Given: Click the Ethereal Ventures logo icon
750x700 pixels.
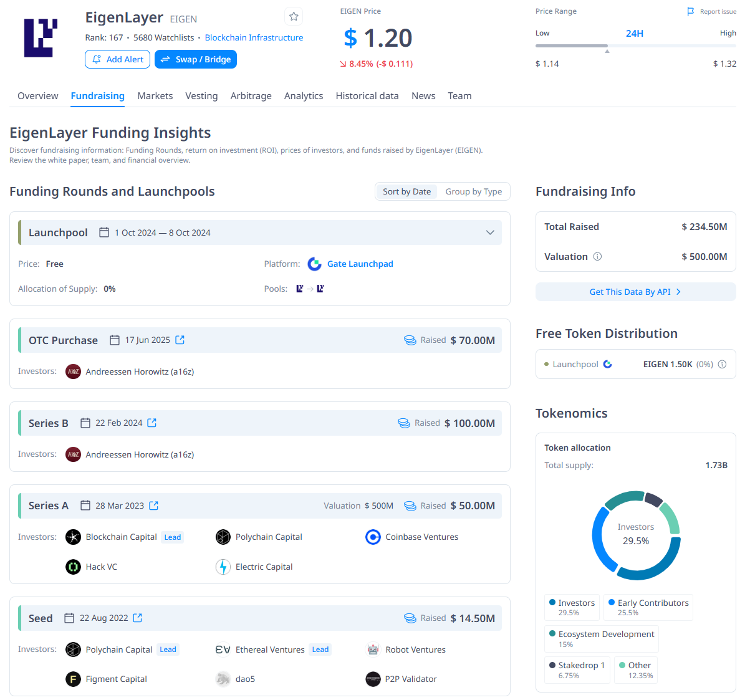Looking at the screenshot, I should point(223,650).
